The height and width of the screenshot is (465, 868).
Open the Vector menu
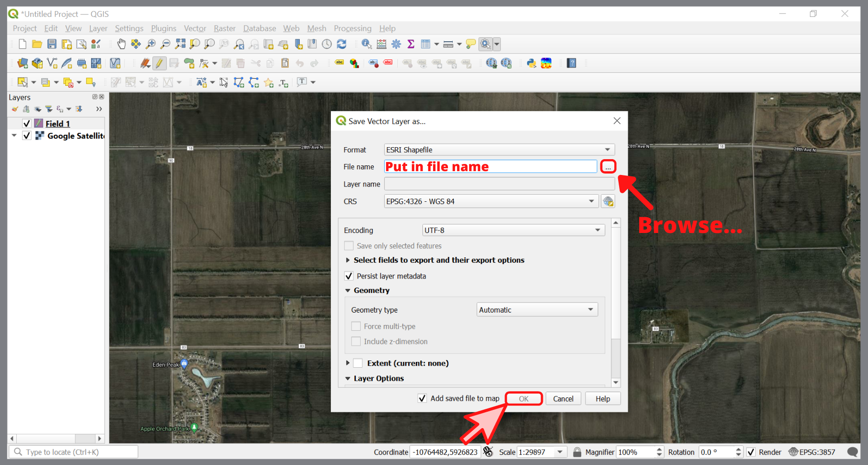195,28
